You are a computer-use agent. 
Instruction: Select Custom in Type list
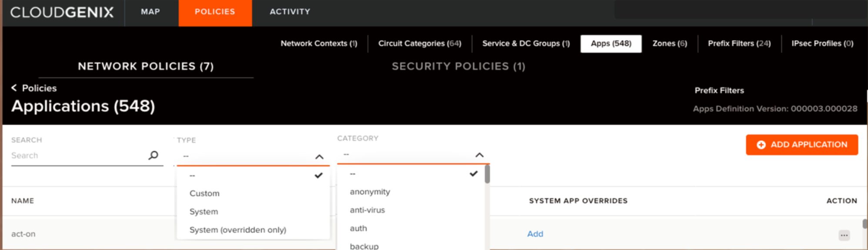tap(204, 193)
